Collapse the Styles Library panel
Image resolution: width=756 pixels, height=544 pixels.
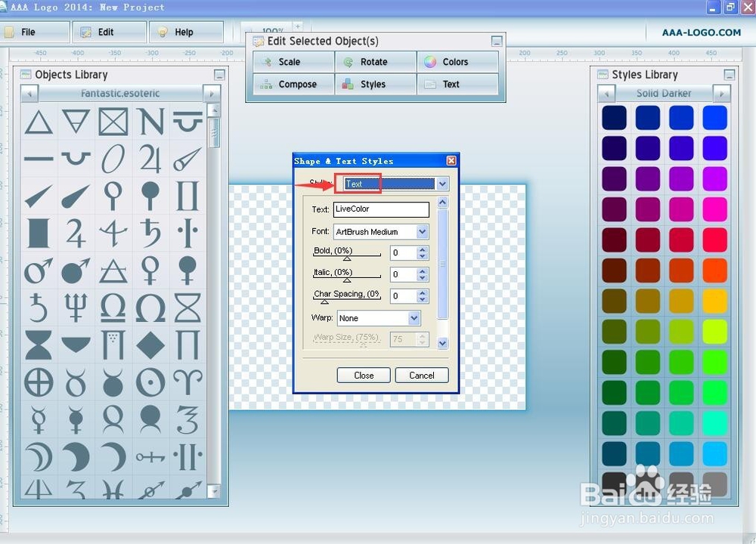(730, 75)
